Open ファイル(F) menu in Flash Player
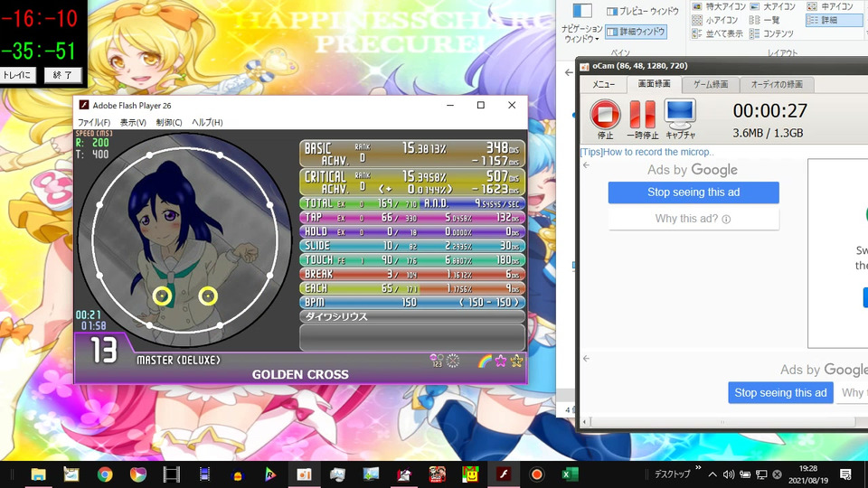The image size is (868, 488). pyautogui.click(x=93, y=122)
